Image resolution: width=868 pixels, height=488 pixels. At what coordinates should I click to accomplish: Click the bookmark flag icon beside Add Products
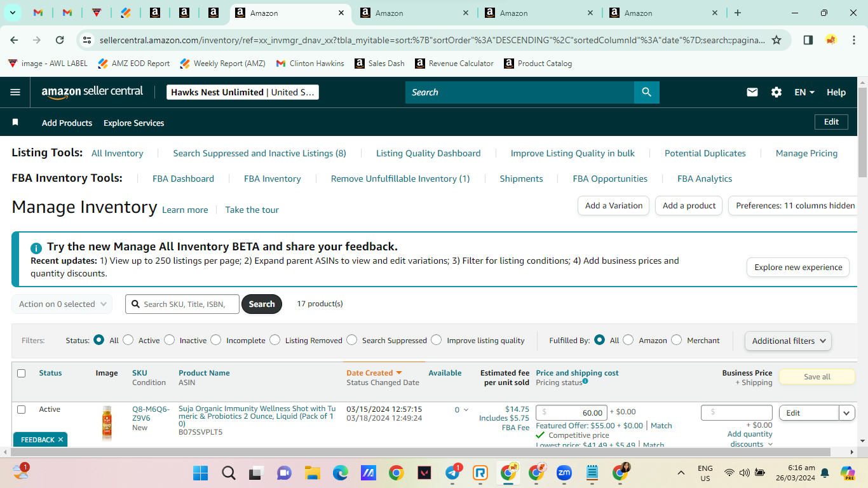point(15,123)
